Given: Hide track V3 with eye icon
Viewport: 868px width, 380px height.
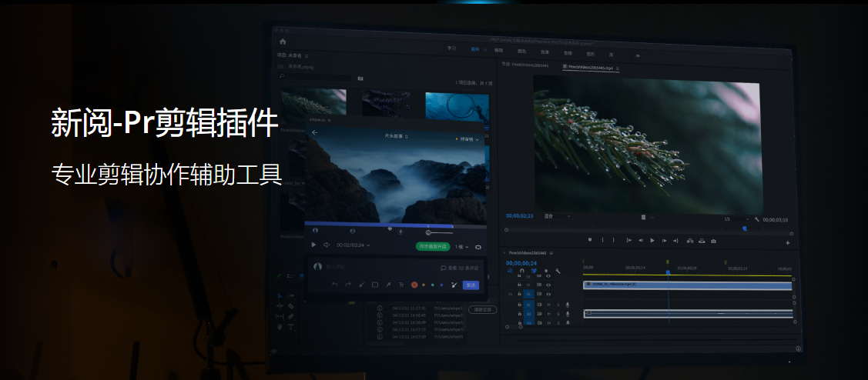Looking at the screenshot, I should pyautogui.click(x=548, y=276).
